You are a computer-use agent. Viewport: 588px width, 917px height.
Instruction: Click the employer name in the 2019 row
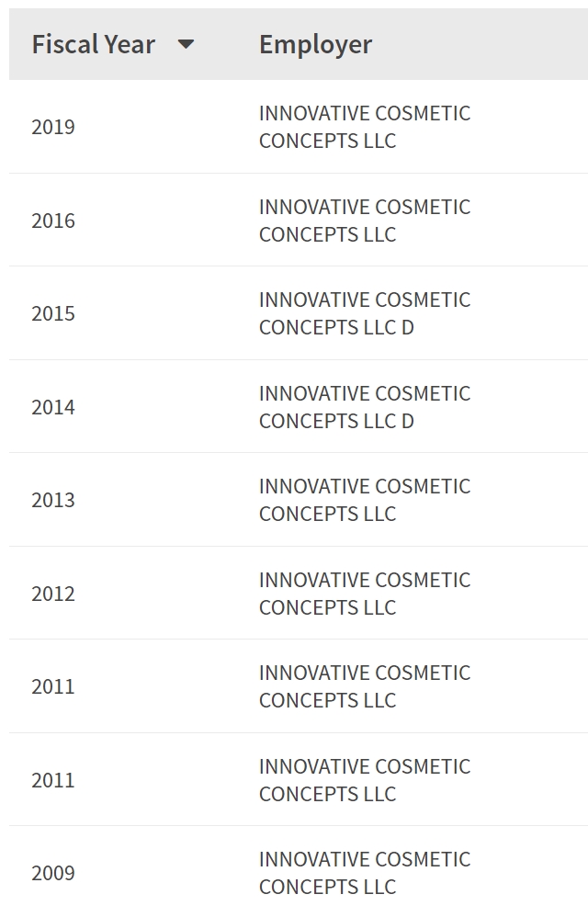pos(364,127)
